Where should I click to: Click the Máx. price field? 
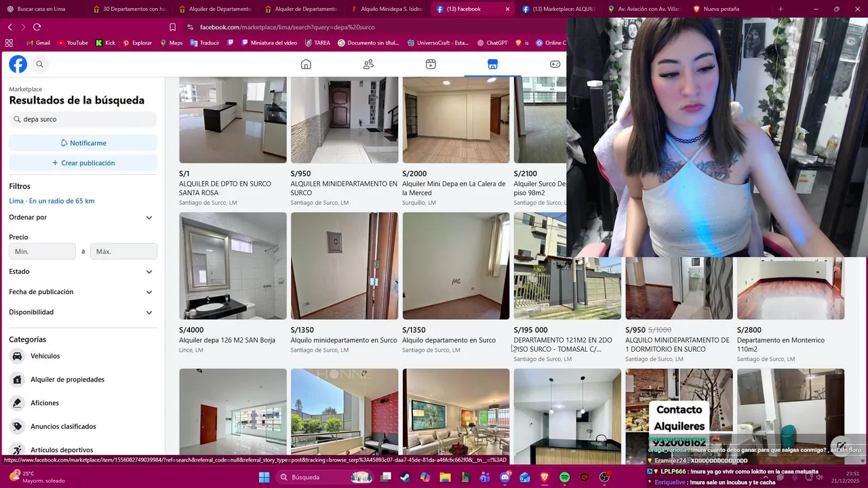pos(123,251)
